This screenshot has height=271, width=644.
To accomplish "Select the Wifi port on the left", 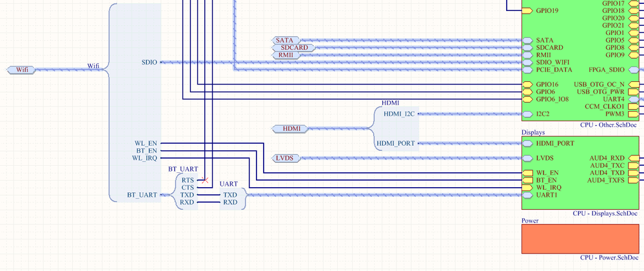I will pyautogui.click(x=22, y=70).
